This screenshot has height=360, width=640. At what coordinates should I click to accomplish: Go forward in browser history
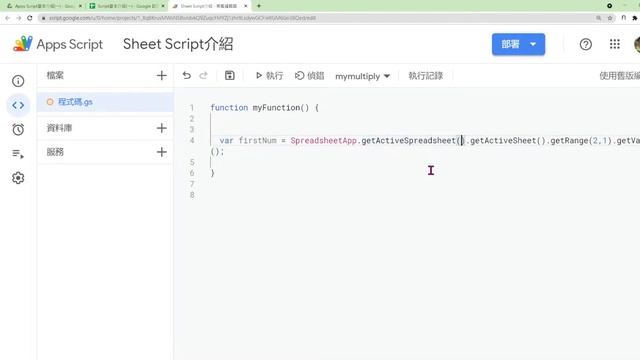tap(19, 18)
